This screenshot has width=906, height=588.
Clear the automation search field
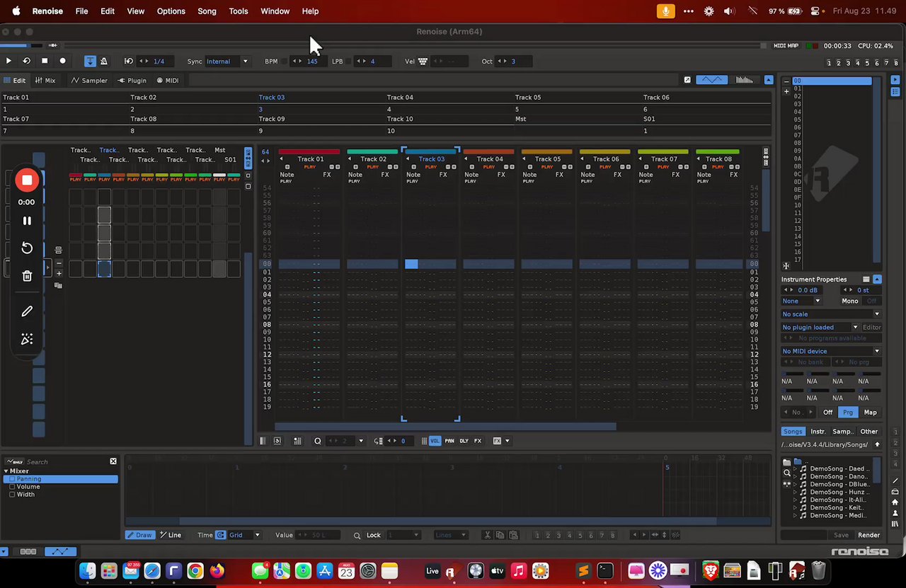pyautogui.click(x=113, y=461)
